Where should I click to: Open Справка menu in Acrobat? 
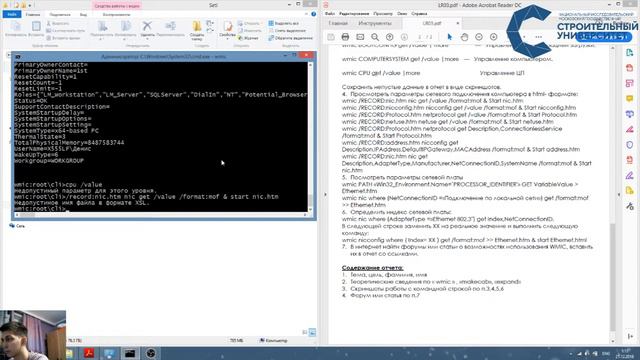[x=419, y=13]
